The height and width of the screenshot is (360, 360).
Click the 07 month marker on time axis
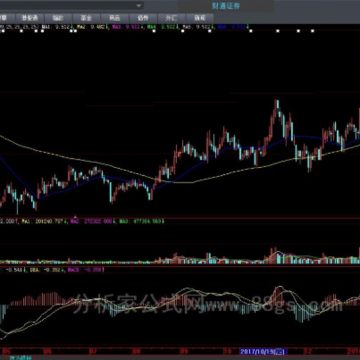click(x=94, y=352)
